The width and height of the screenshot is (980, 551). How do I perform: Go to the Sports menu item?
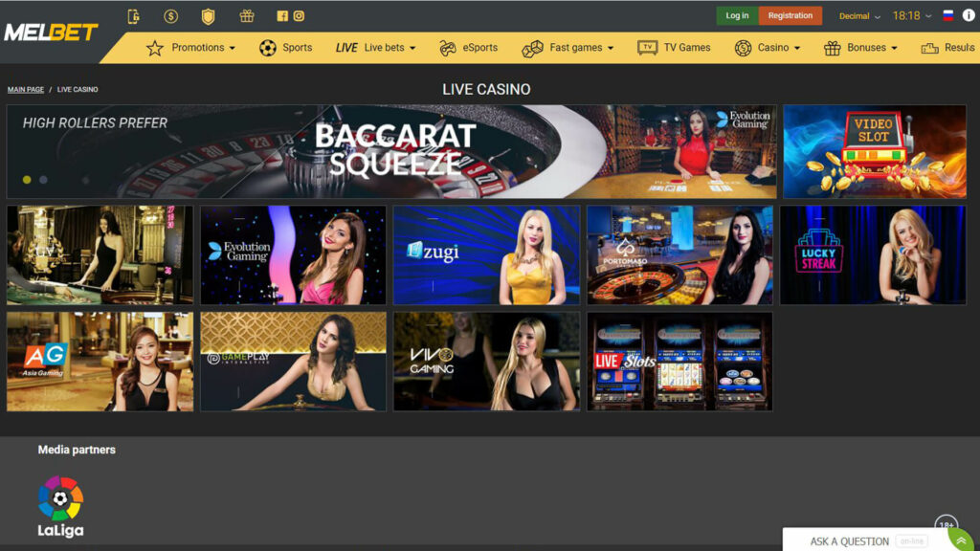[x=297, y=48]
